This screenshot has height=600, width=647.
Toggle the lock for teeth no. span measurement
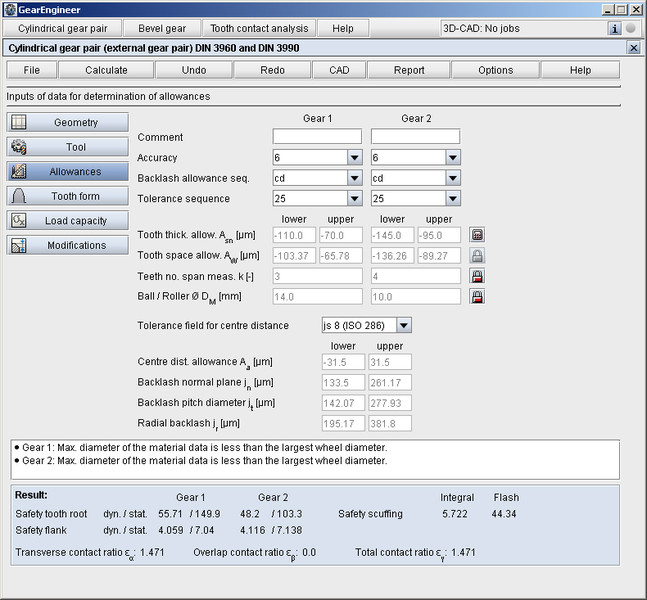click(478, 276)
